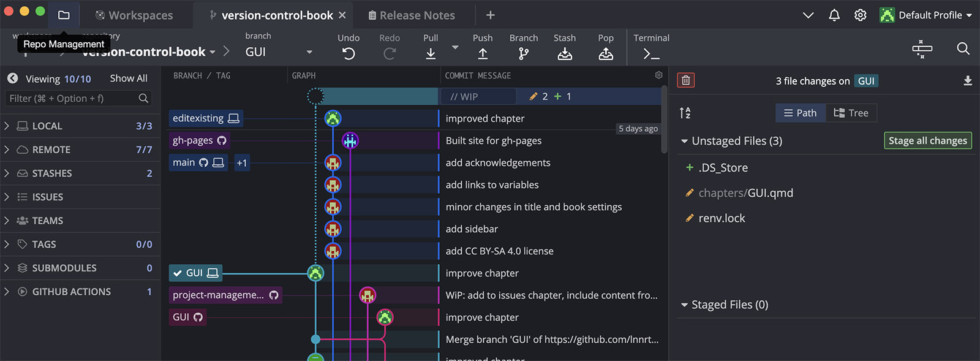This screenshot has width=980, height=361.
Task: Collapse the Unstaged Files section
Action: coord(684,141)
